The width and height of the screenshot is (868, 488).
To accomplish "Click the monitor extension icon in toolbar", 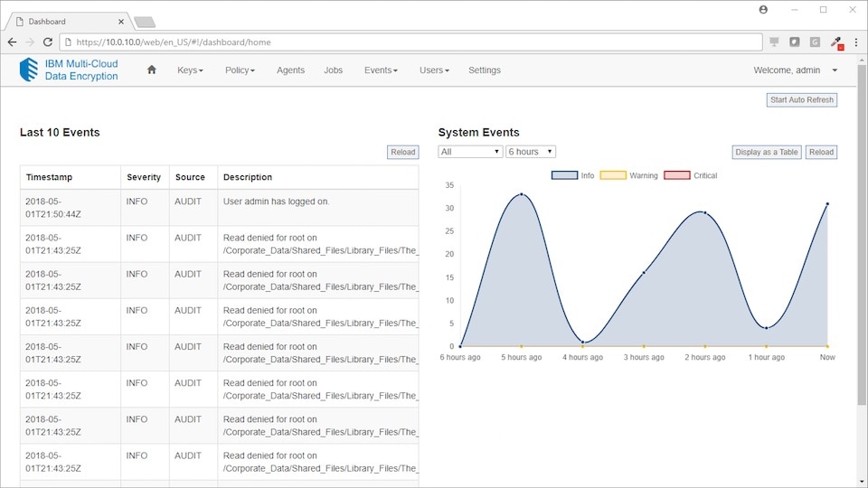I will tap(774, 42).
